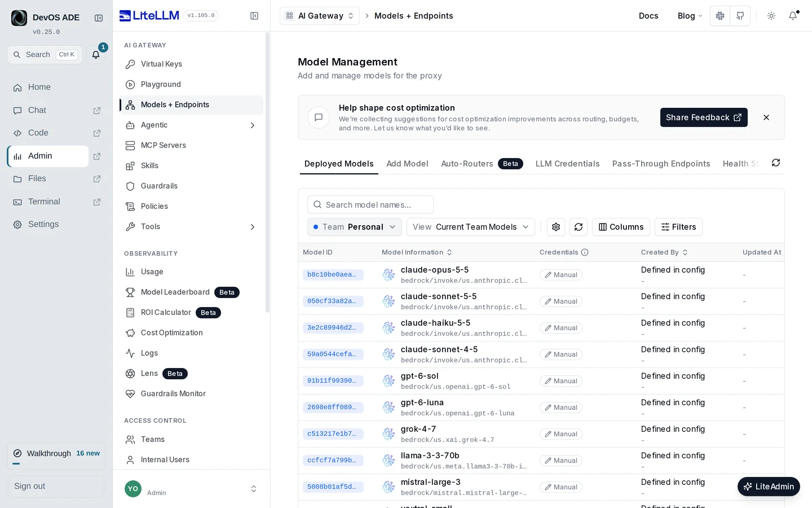Switch the light/dark theme sun icon
The height and width of the screenshot is (508, 812).
(771, 16)
